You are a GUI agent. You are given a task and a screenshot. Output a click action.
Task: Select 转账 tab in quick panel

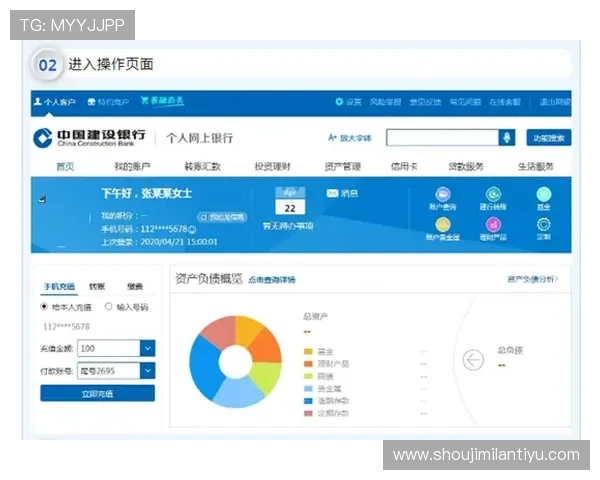click(97, 286)
